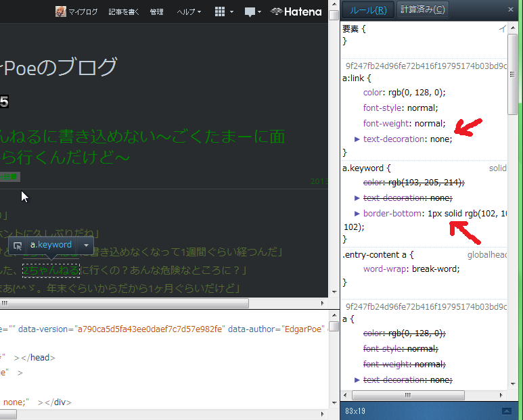Screen dimensions: 523x420
Task: Click the blog title Poeのブログ
Action: pyautogui.click(x=60, y=67)
